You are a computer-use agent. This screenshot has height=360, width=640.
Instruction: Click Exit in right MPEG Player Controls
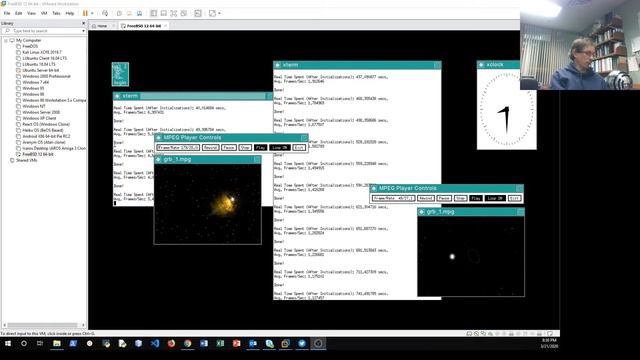pos(514,198)
